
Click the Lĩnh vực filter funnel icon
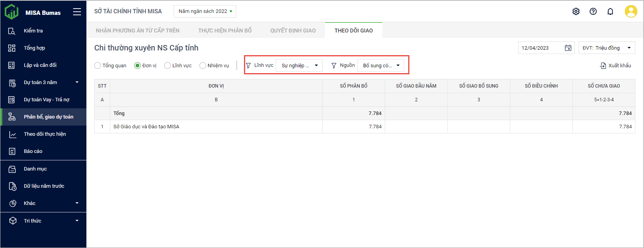pos(248,66)
